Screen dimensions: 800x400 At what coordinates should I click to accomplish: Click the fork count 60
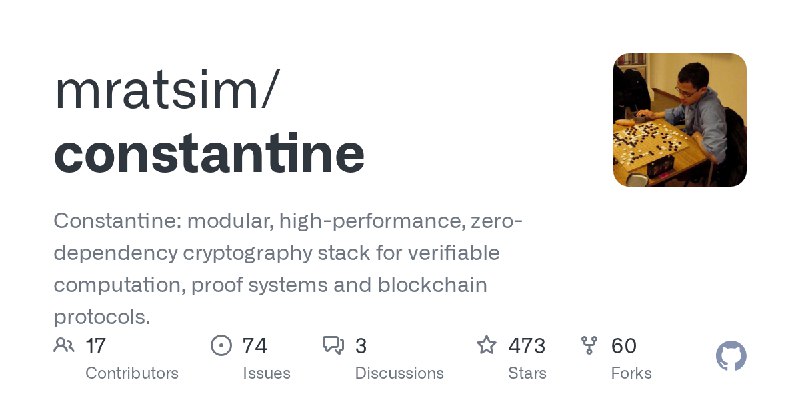(624, 346)
